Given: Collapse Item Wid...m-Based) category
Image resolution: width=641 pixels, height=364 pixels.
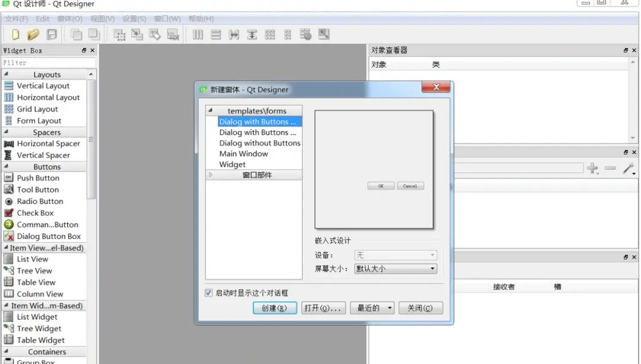Looking at the screenshot, I should (x=6, y=305).
